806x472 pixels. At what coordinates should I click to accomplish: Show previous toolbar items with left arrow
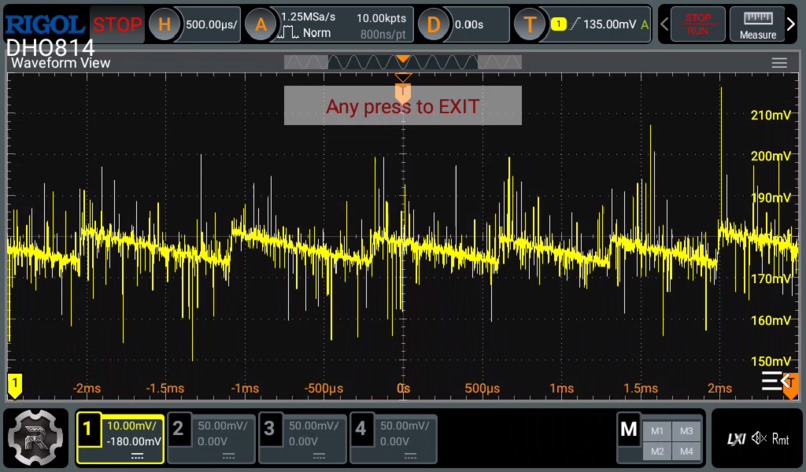pyautogui.click(x=664, y=24)
